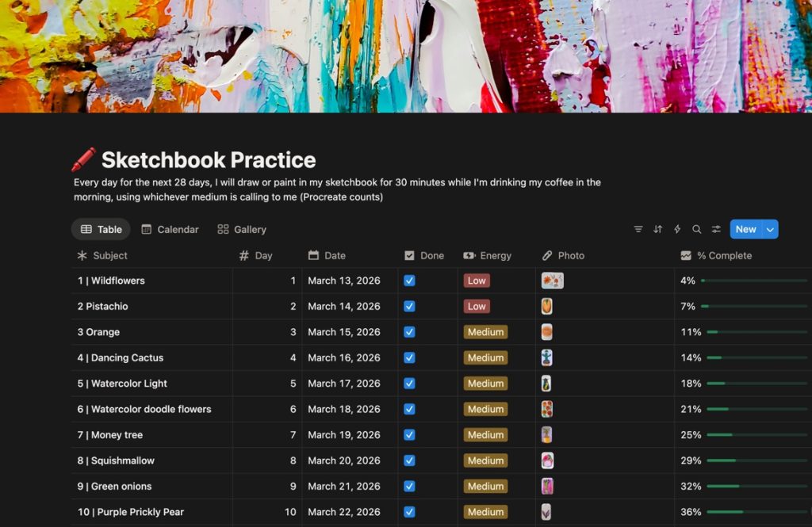Image resolution: width=812 pixels, height=527 pixels.
Task: Open the Dancing Cactus entry
Action: (x=120, y=357)
